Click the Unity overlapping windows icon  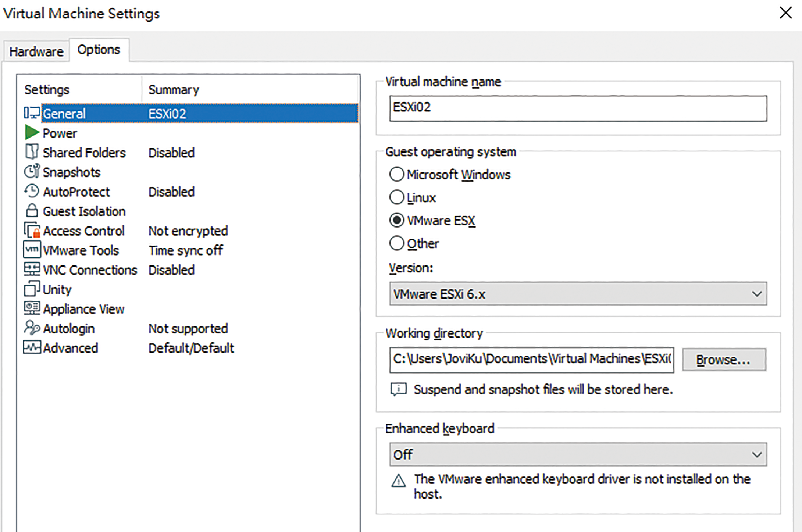tap(32, 289)
